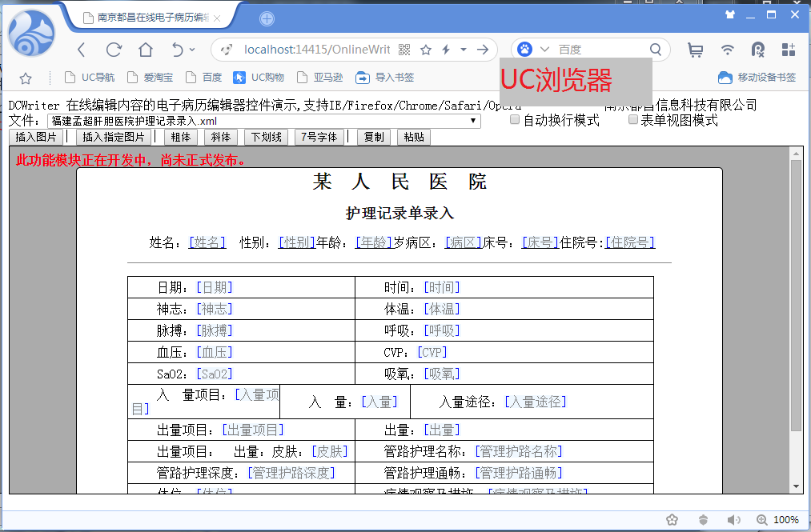This screenshot has height=532, width=811.
Task: Click the browser refresh icon
Action: tap(112, 49)
